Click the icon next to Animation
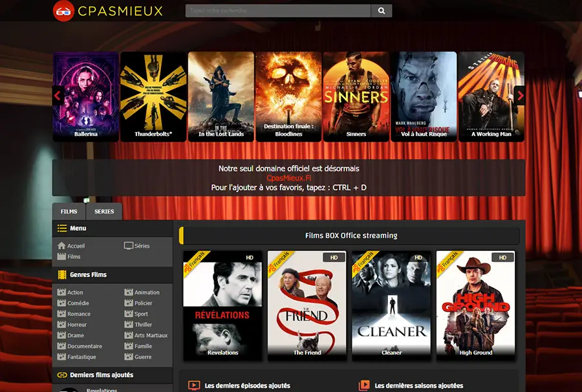Screen dimensions: 582x392 pos(129,292)
